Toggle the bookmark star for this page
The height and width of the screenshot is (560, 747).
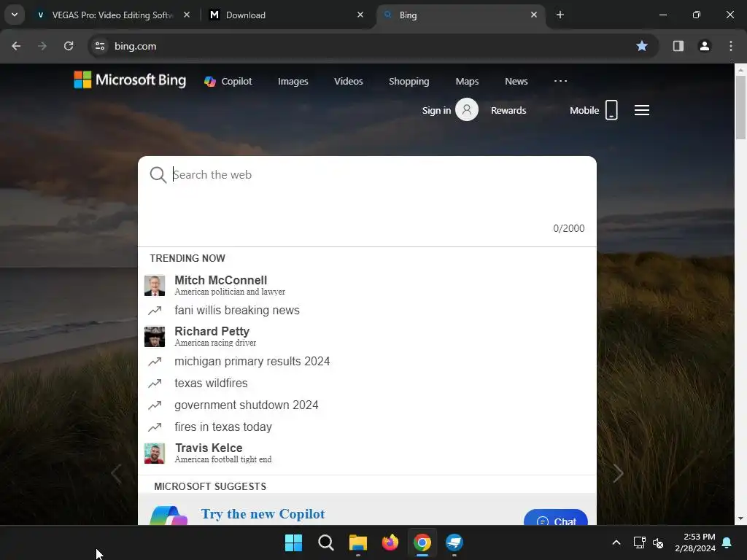(642, 46)
